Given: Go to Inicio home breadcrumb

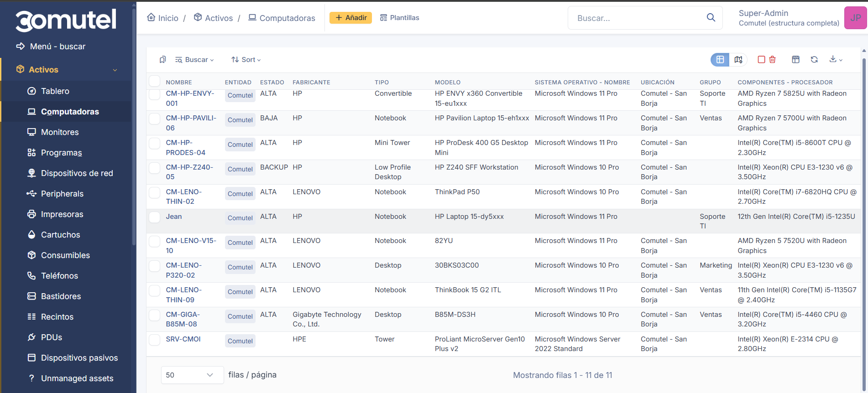Looking at the screenshot, I should coord(163,18).
